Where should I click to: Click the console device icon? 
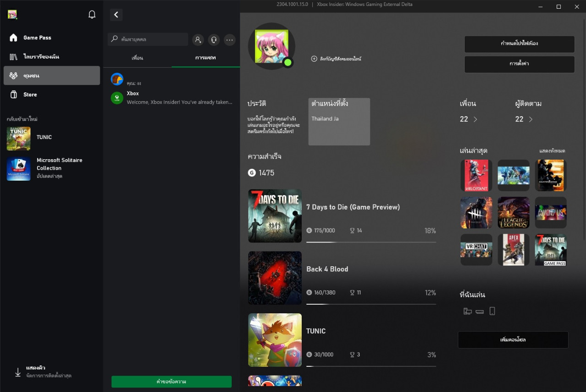480,311
